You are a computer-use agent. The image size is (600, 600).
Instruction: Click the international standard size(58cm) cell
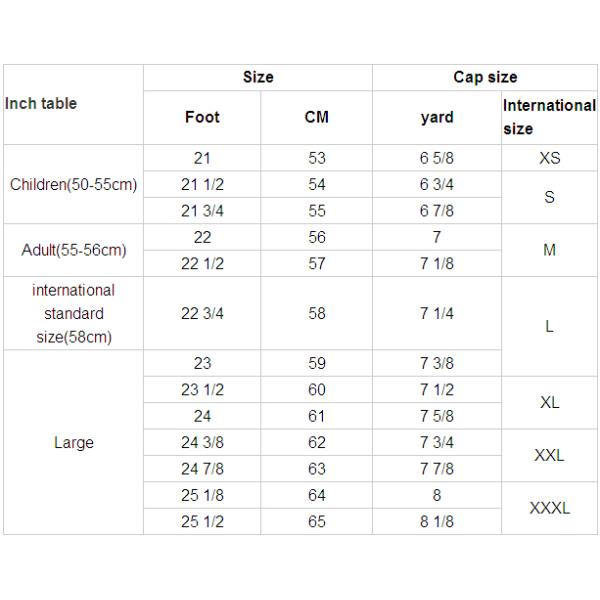tap(73, 313)
